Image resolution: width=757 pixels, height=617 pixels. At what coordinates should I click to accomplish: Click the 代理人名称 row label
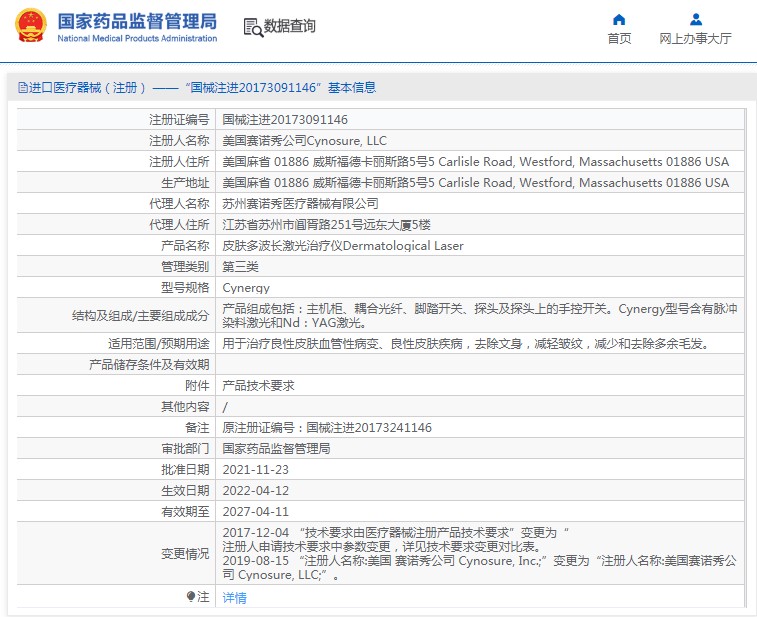179,204
